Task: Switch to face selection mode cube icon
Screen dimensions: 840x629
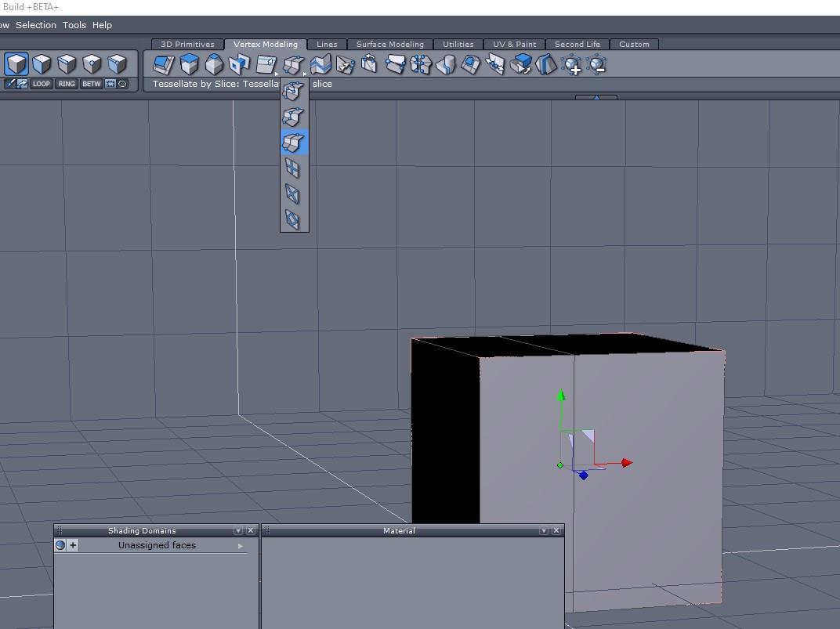Action: pyautogui.click(x=42, y=64)
